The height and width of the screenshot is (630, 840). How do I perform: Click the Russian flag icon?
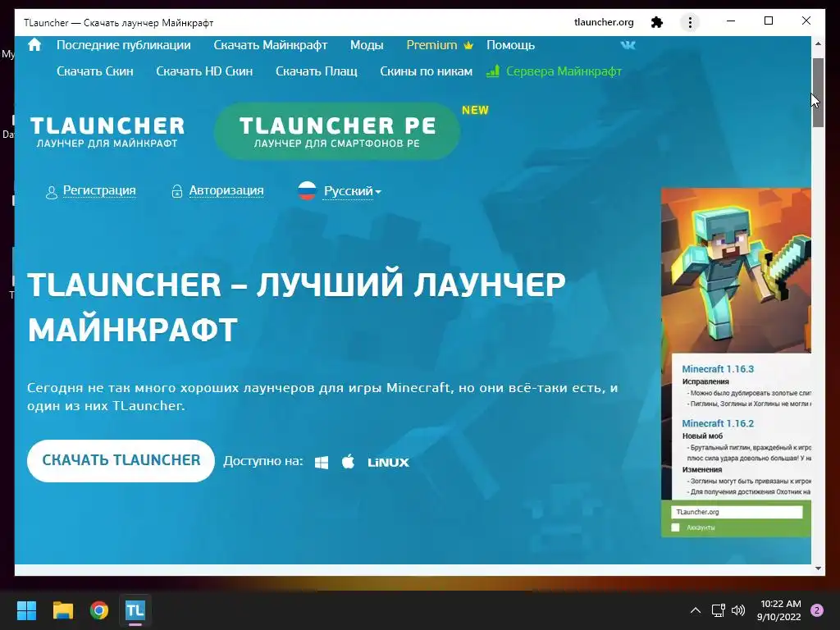[307, 190]
